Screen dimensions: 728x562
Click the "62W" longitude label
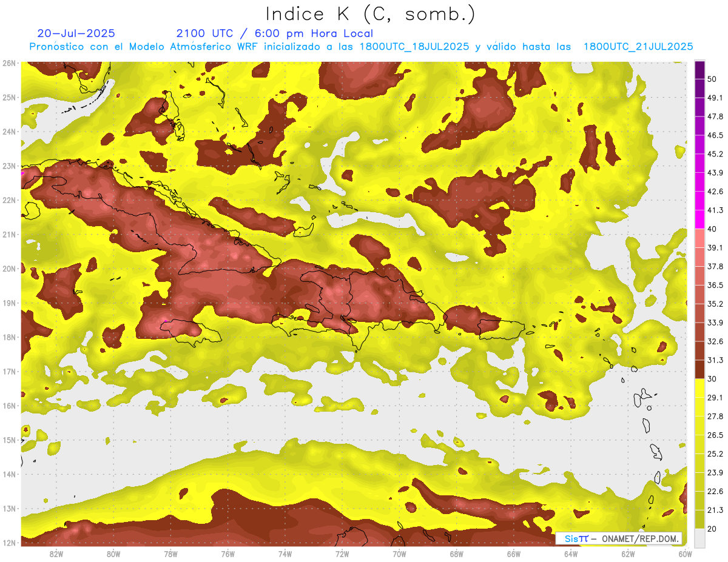point(628,553)
